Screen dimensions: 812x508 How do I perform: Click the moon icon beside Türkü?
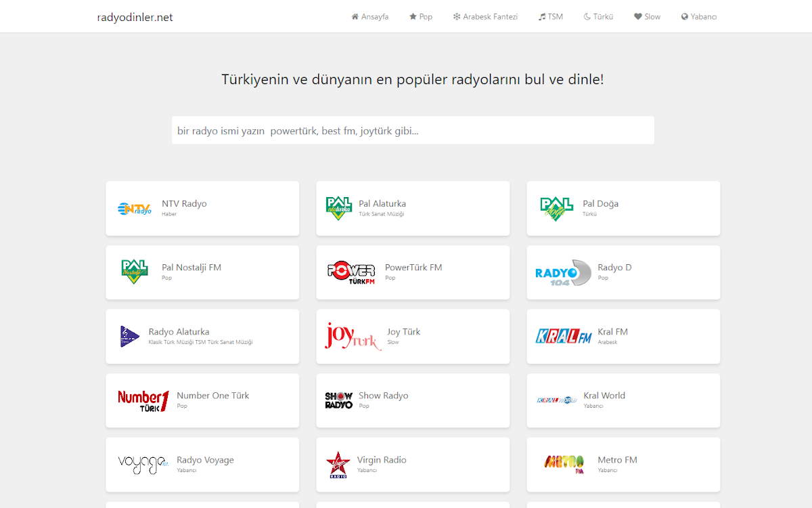(x=587, y=17)
